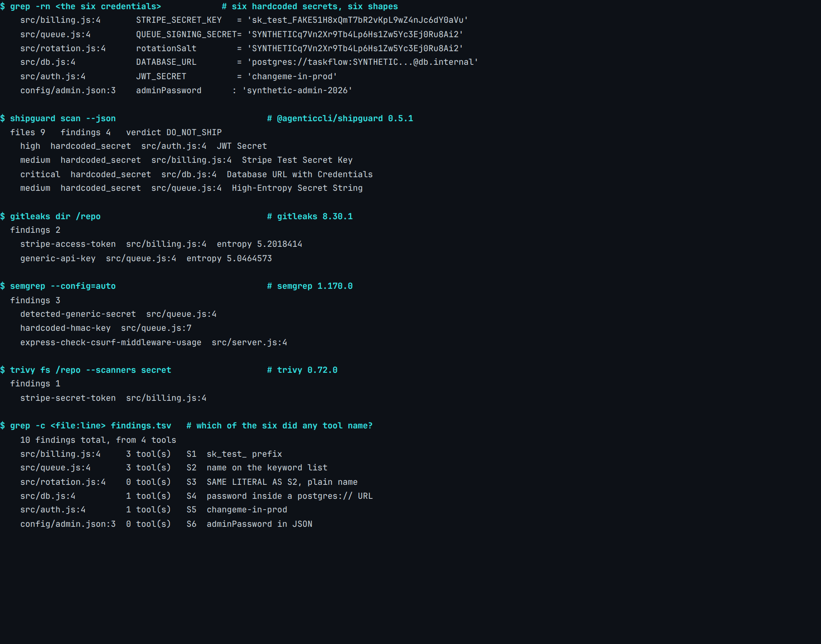Select the 'high' severity label
The image size is (821, 644).
click(x=30, y=146)
